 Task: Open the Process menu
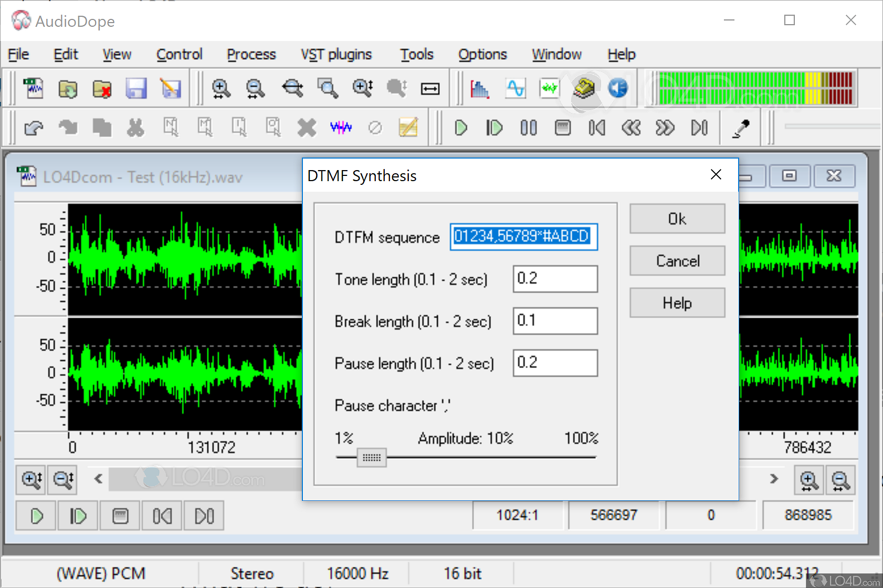[x=251, y=54]
